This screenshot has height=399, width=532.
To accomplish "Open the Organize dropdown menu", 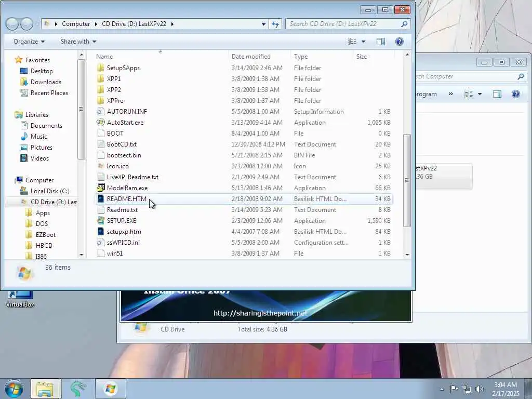I will [x=29, y=42].
